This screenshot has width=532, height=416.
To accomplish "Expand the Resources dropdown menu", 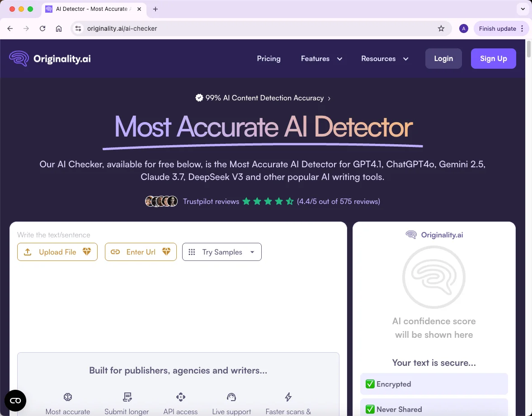I will 385,58.
